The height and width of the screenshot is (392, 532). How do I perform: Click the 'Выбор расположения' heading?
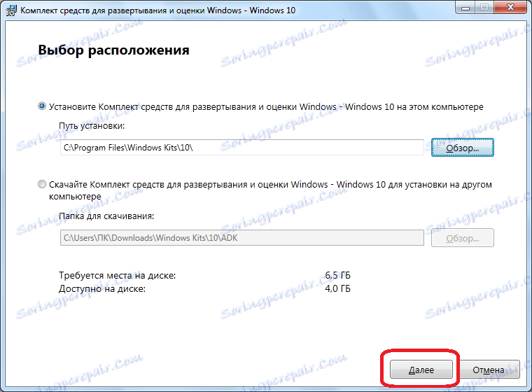pos(113,50)
